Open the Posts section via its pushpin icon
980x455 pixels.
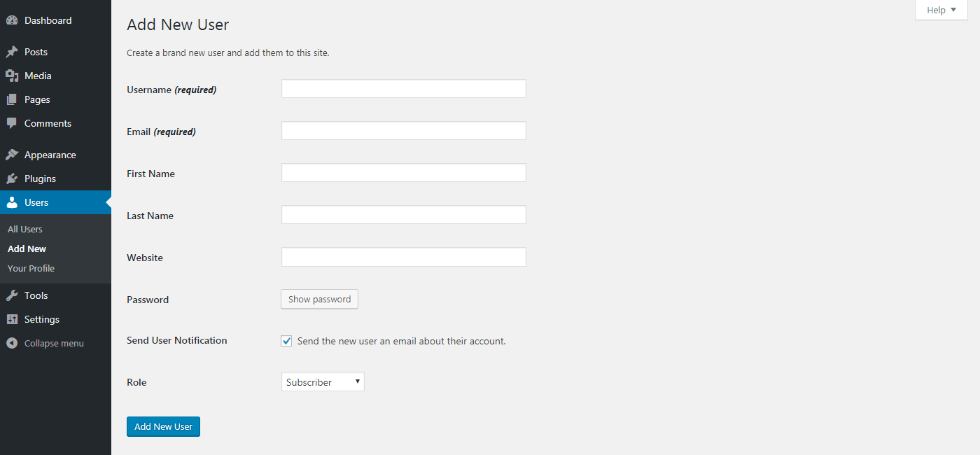click(x=12, y=51)
